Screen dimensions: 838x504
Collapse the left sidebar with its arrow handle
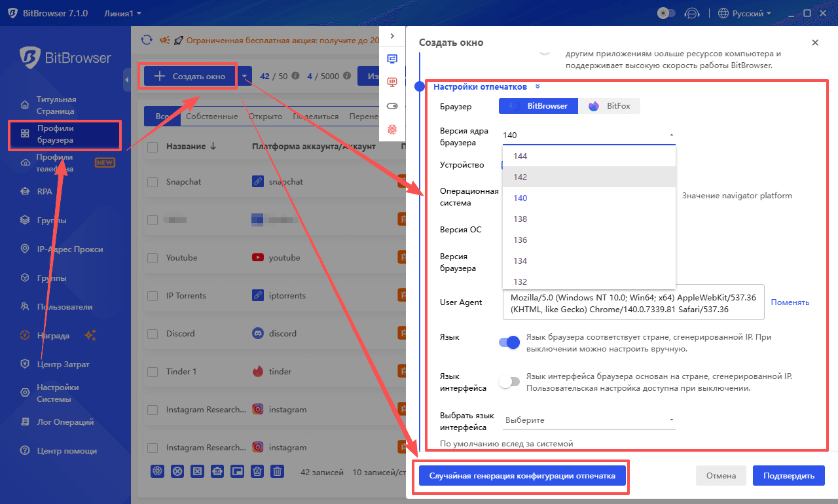pos(126,79)
